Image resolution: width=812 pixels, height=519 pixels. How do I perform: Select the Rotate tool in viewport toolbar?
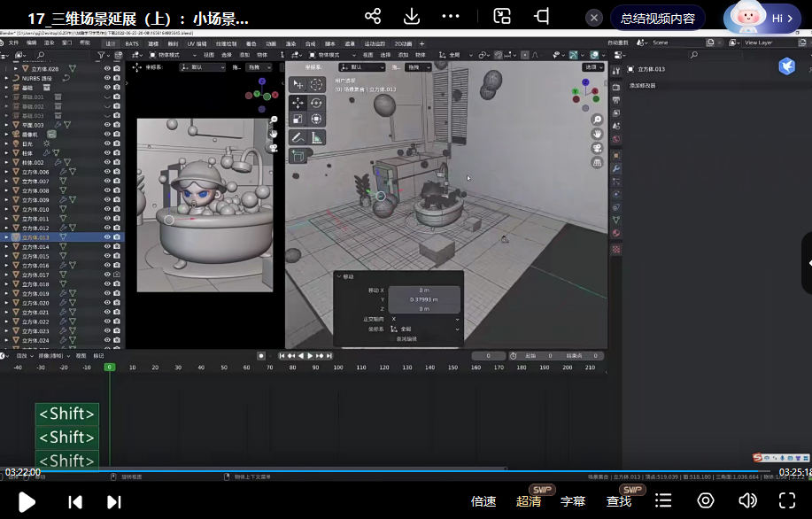click(316, 103)
